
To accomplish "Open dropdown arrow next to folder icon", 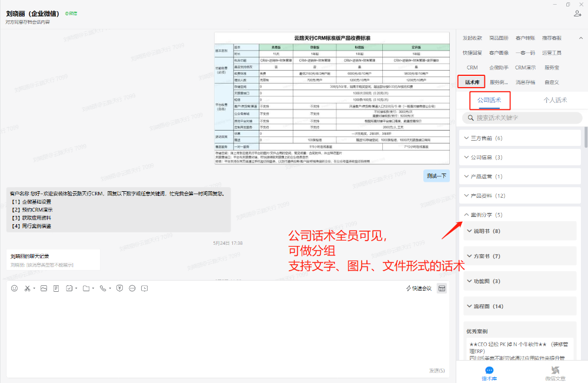I will point(93,288).
